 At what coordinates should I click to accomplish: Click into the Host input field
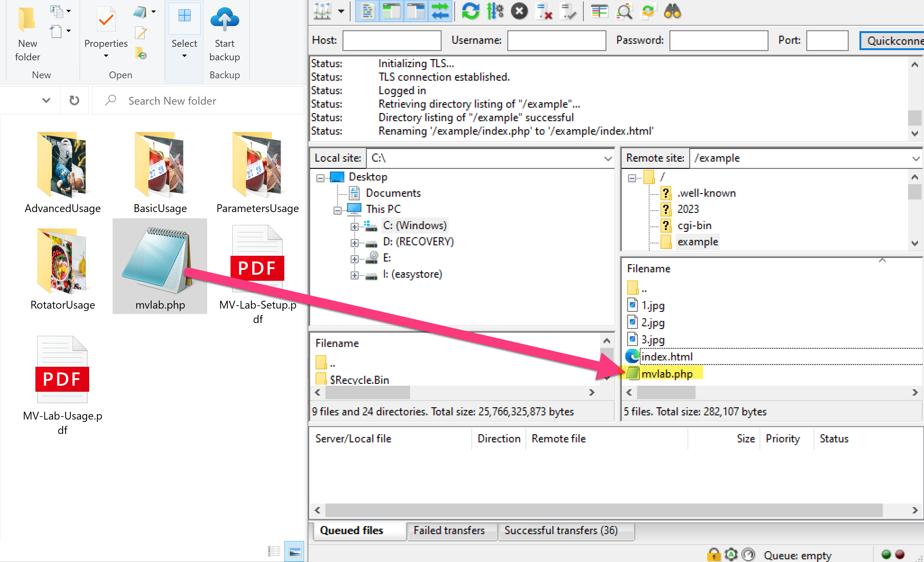pyautogui.click(x=391, y=40)
